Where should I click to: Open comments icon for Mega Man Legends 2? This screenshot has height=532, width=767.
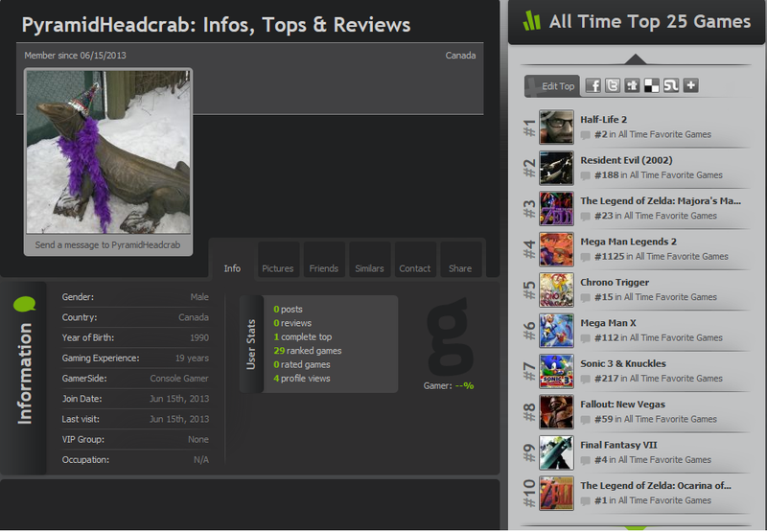pos(585,257)
